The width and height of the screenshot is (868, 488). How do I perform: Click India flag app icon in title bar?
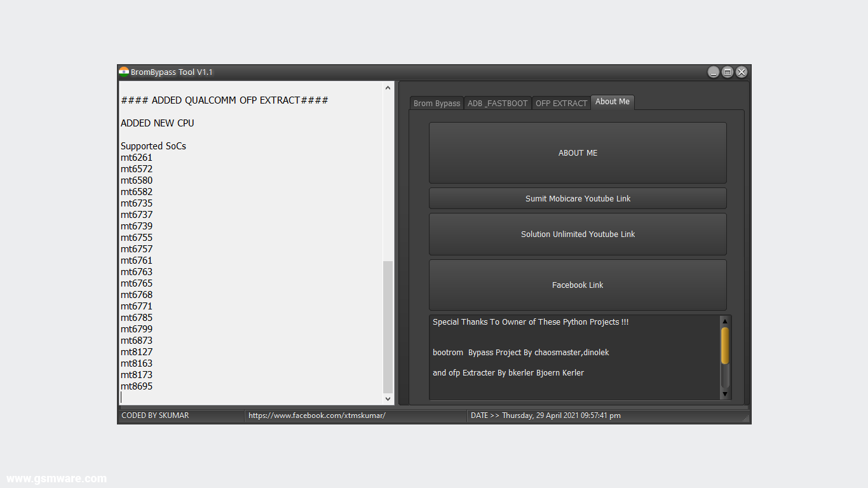point(124,72)
